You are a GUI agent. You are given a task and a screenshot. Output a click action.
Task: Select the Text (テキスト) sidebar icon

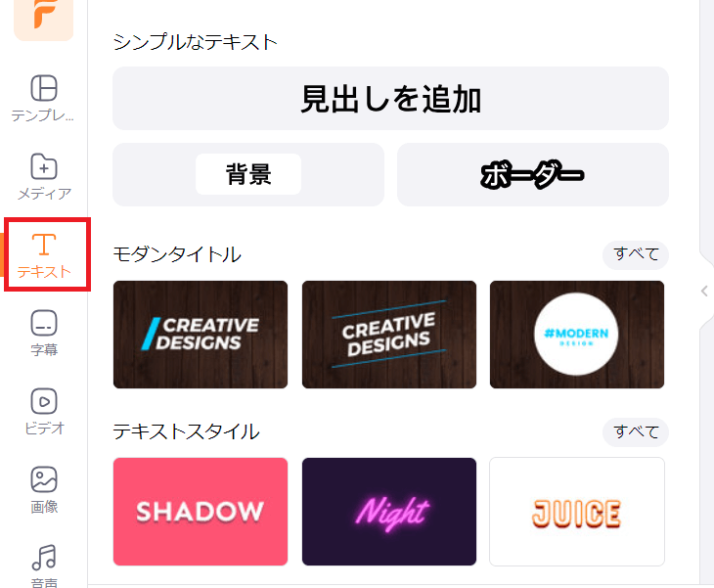coord(44,255)
